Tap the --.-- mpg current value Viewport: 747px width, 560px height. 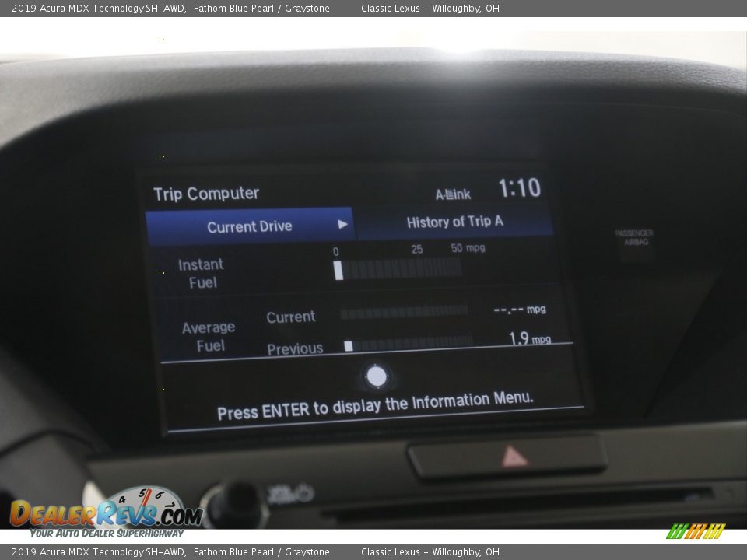click(520, 310)
